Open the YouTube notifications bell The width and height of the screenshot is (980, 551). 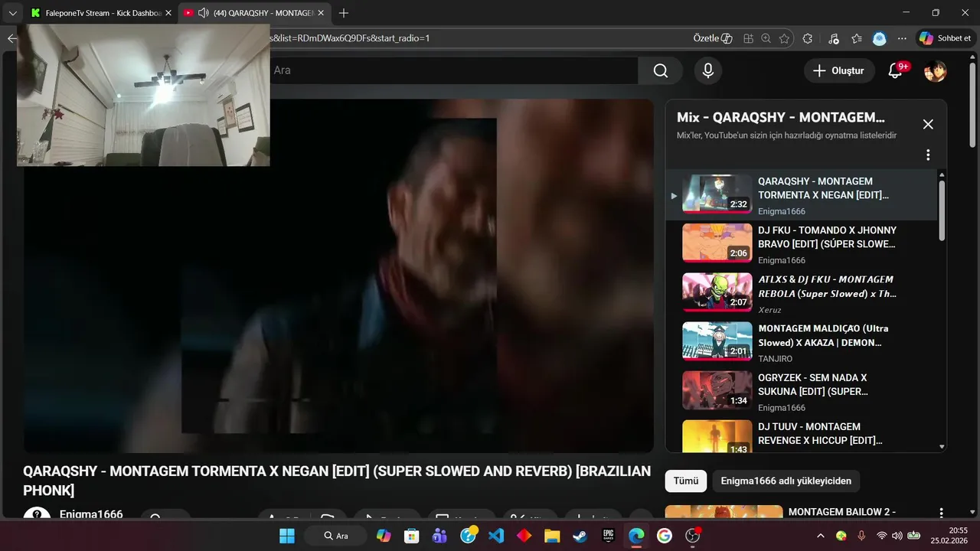tap(895, 71)
